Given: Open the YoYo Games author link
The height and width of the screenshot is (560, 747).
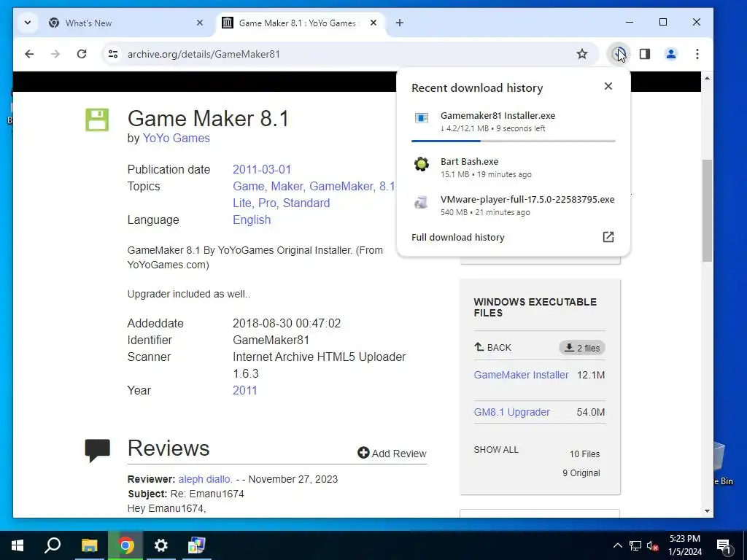Looking at the screenshot, I should click(x=177, y=138).
